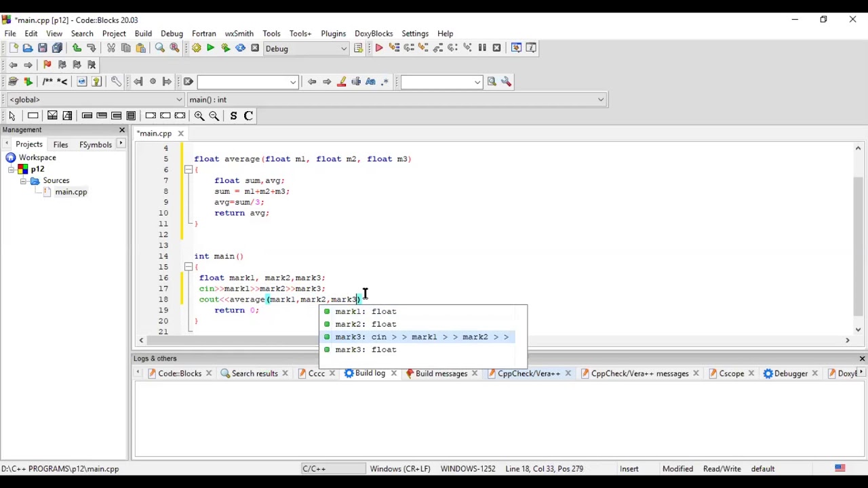
Task: Collapse the Sources folder node
Action: [x=23, y=181]
